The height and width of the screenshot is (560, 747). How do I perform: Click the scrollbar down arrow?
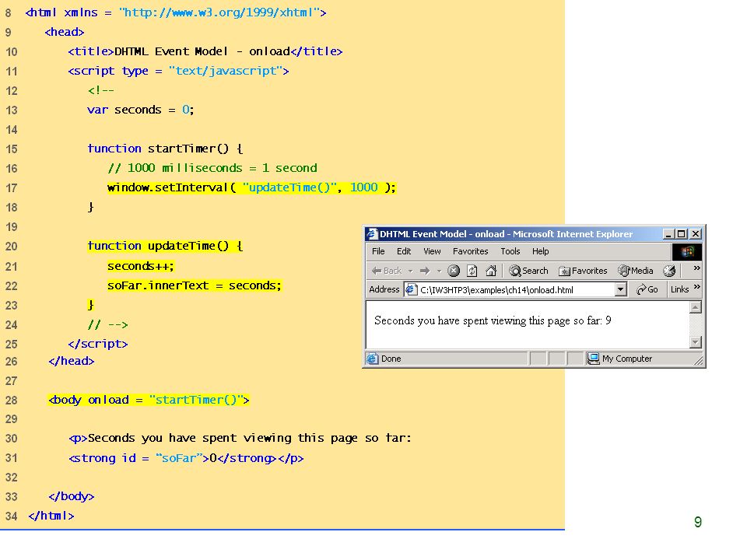point(696,342)
